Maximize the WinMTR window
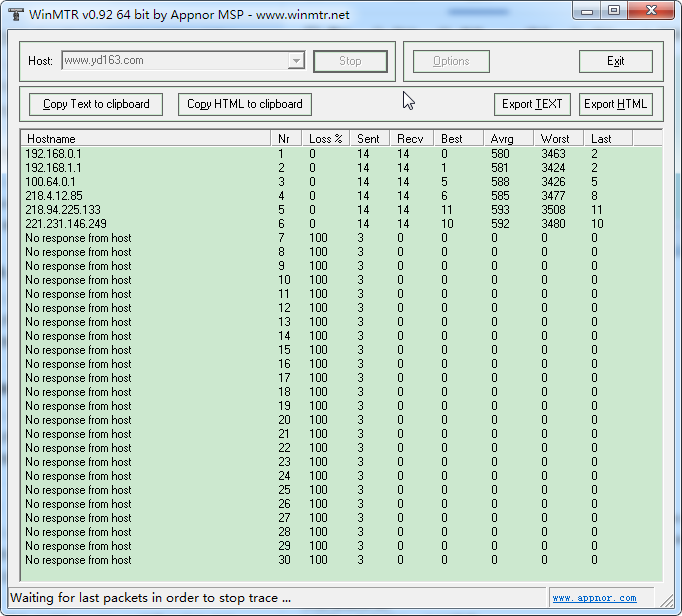 (614, 11)
